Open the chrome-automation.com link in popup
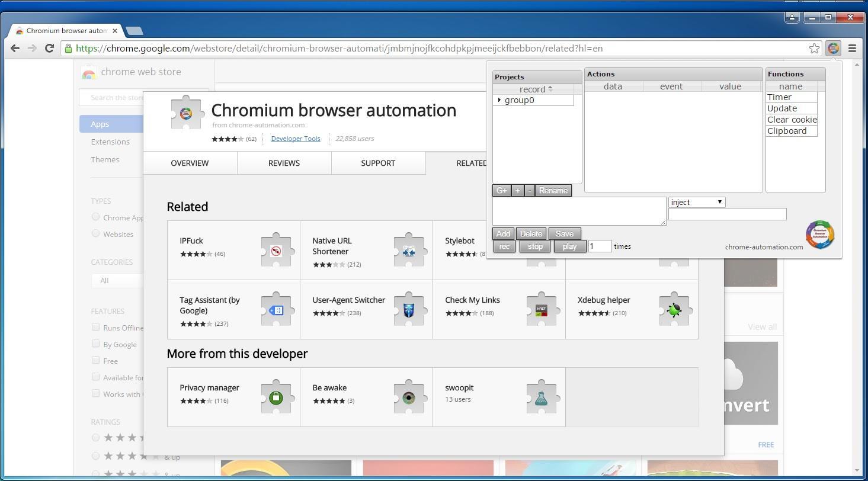Screen dimensions: 868x481 (x=764, y=247)
